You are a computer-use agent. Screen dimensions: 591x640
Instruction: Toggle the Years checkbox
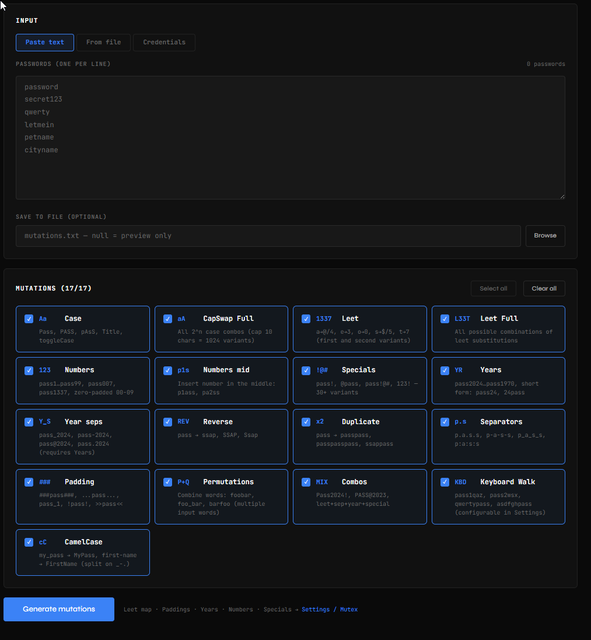(444, 370)
